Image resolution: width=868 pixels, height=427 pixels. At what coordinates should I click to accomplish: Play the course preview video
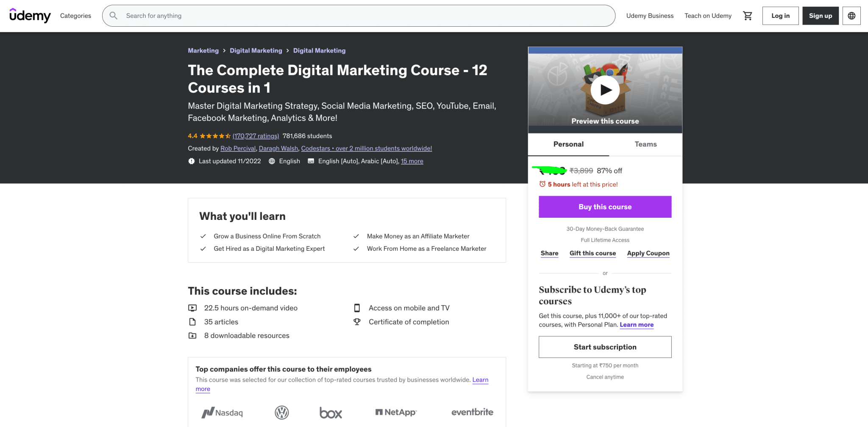tap(605, 89)
